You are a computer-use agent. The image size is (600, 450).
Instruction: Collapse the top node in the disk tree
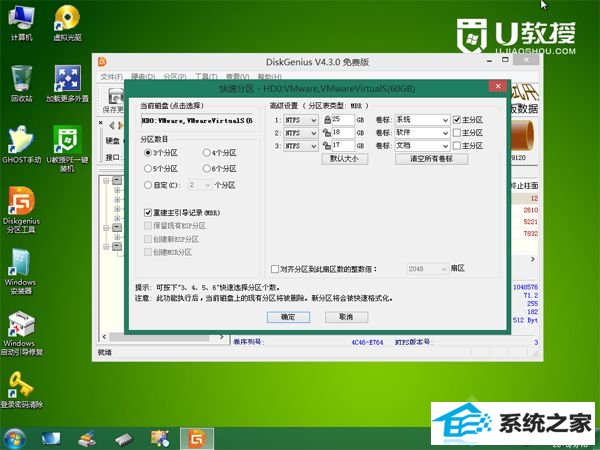[x=106, y=181]
